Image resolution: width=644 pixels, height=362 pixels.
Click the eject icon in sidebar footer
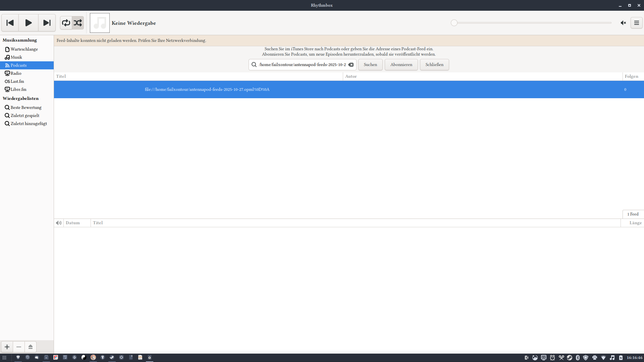coord(31,347)
